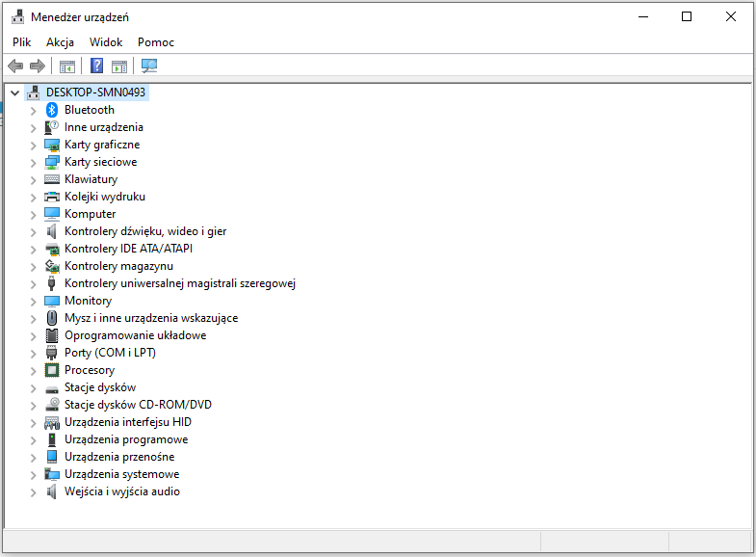Viewport: 756px width, 557px height.
Task: Collapse the DESKTOP-SMN0493 root node
Action: 14,93
